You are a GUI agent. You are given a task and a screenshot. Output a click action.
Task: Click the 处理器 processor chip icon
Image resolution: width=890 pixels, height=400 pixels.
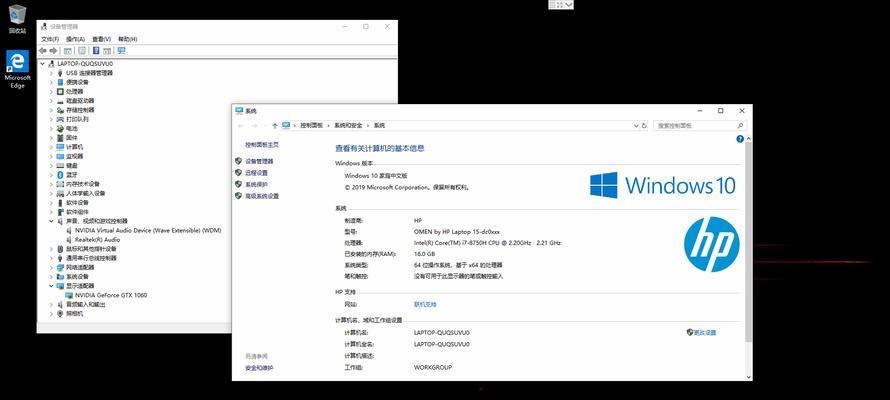[60, 91]
